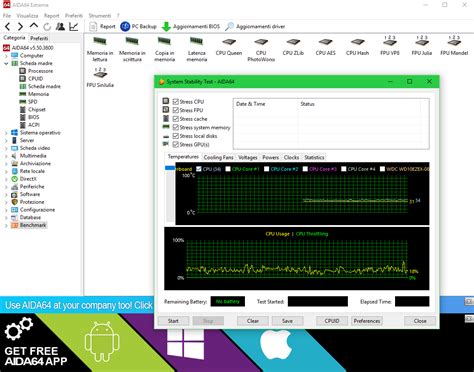The width and height of the screenshot is (474, 372).
Task: Click the Close button in stability test
Action: [420, 321]
